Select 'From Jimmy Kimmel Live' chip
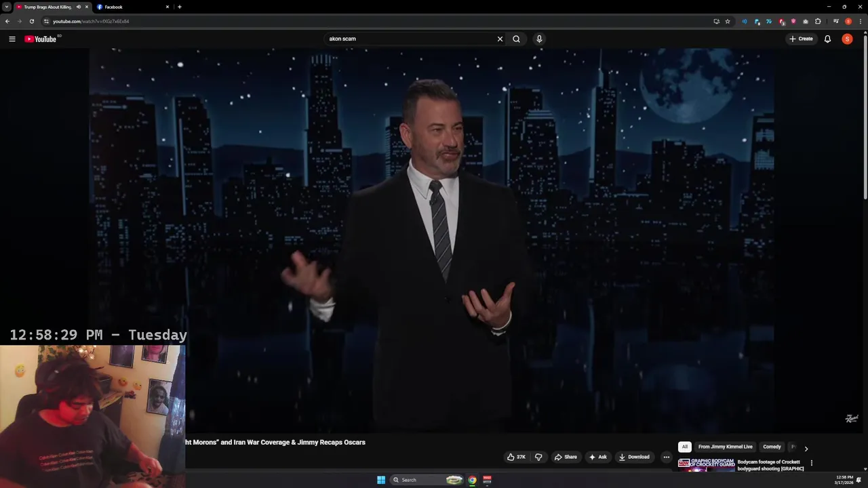Image resolution: width=868 pixels, height=488 pixels. click(x=725, y=447)
